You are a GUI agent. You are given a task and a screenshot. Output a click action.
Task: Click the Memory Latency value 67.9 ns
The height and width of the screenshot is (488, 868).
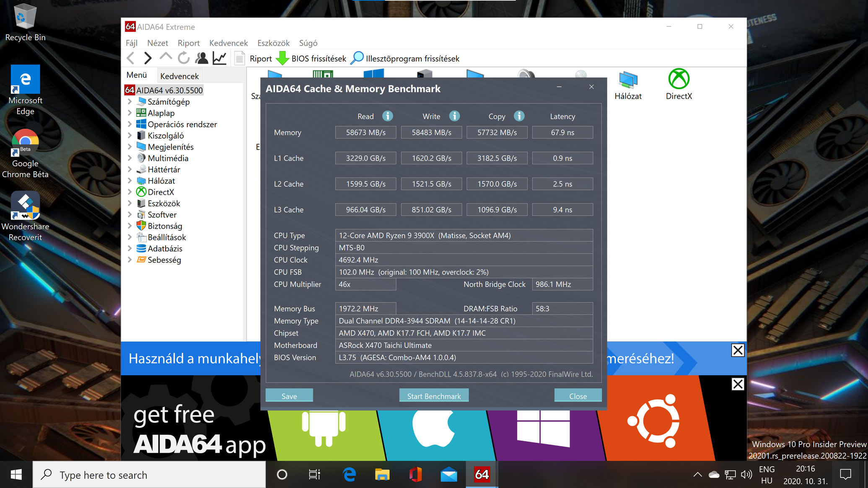pyautogui.click(x=562, y=132)
